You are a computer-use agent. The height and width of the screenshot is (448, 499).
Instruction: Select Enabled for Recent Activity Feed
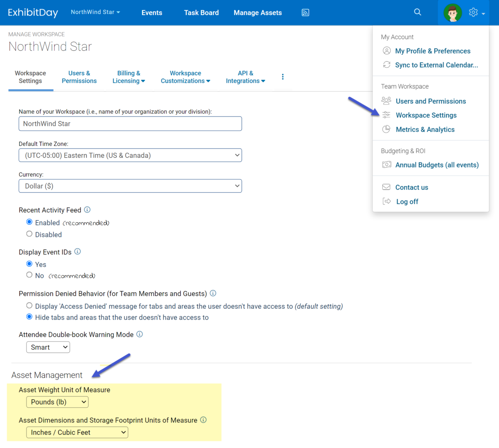(x=29, y=222)
